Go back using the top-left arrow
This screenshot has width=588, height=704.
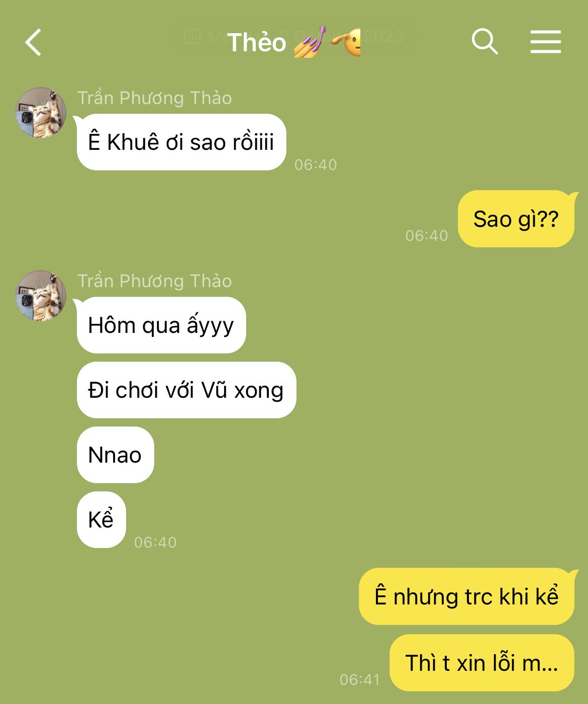(33, 42)
